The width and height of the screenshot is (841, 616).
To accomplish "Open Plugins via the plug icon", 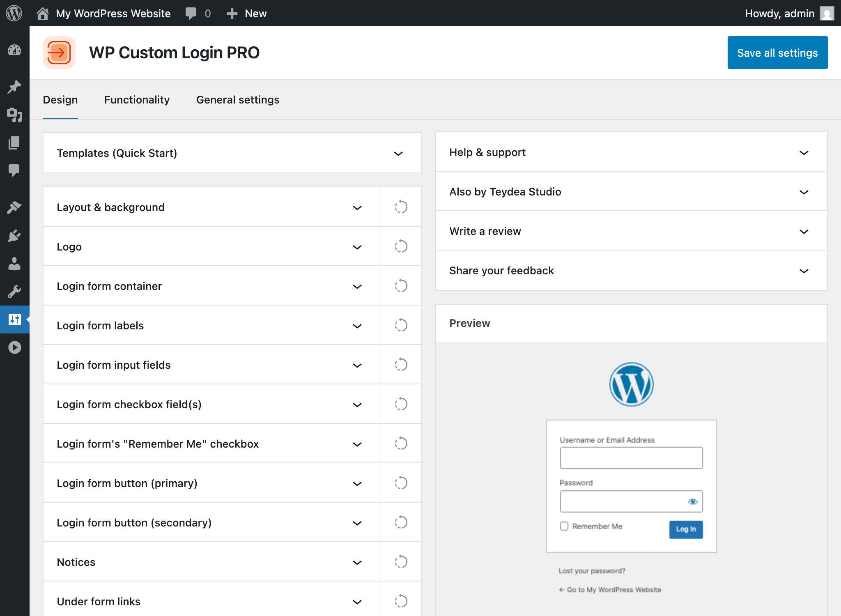I will 14,236.
